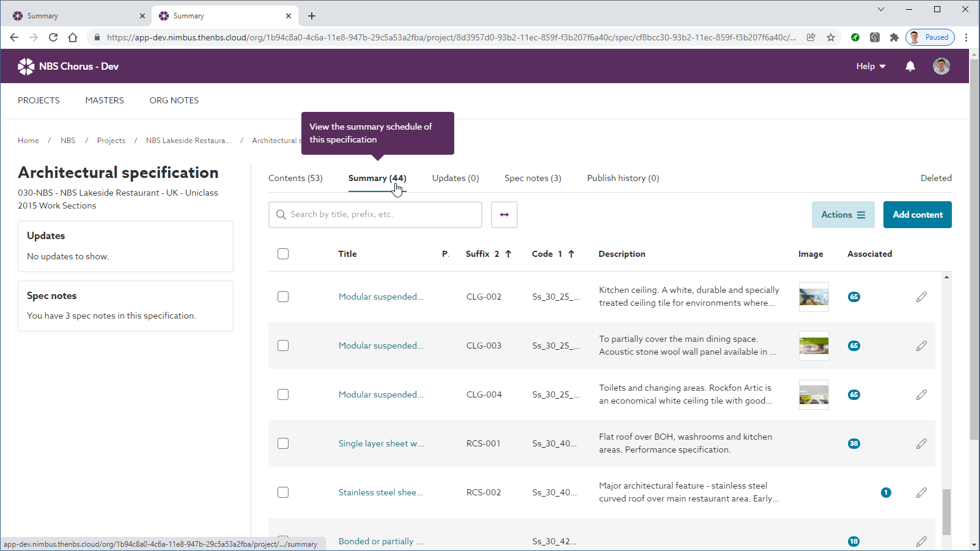
Task: Select the checkbox for Stainless steel sheet row
Action: [283, 492]
